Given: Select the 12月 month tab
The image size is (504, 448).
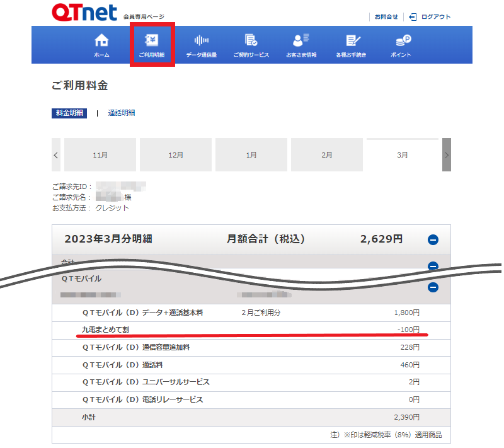Looking at the screenshot, I should (176, 155).
